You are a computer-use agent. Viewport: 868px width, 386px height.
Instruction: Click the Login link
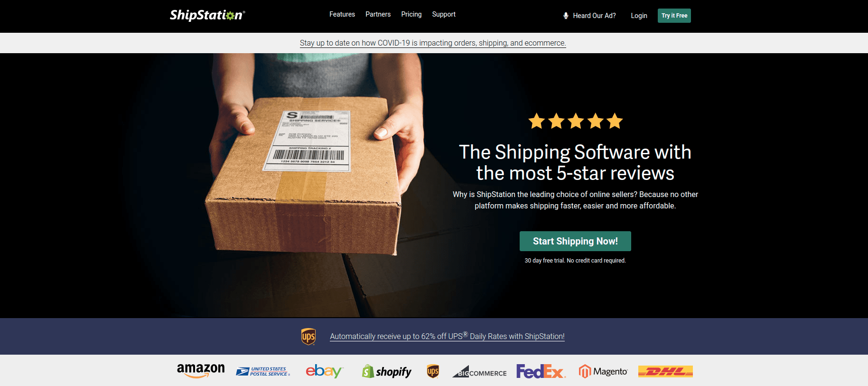[639, 16]
